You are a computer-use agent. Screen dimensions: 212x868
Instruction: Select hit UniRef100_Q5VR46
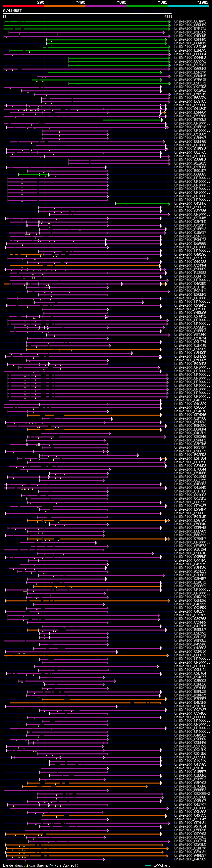[x=190, y=415]
